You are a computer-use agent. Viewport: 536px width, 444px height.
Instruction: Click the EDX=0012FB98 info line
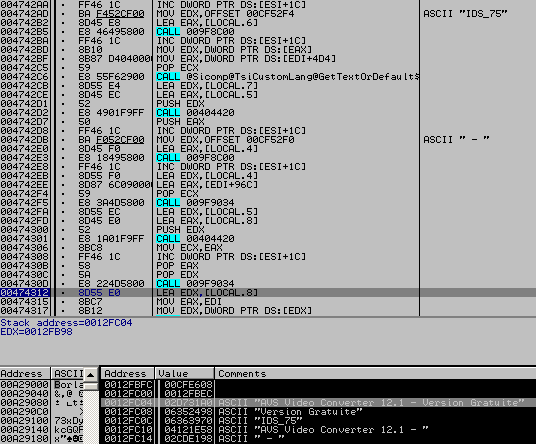click(36, 332)
